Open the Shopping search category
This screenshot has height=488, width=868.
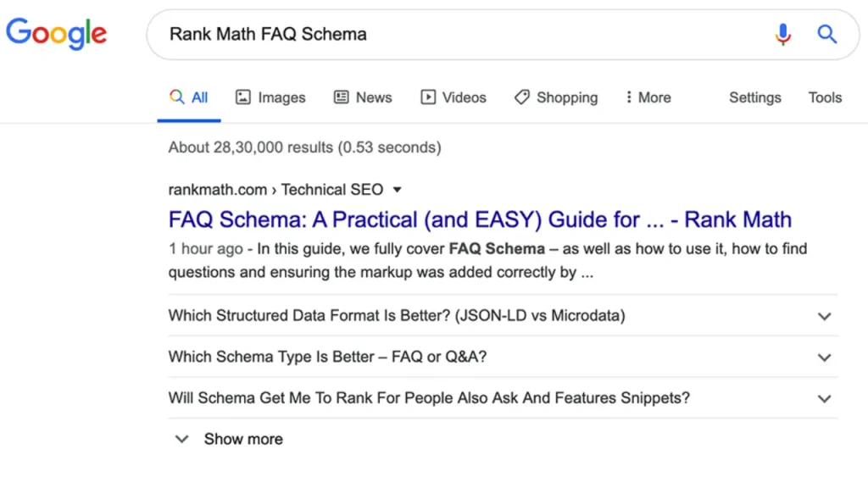click(555, 97)
